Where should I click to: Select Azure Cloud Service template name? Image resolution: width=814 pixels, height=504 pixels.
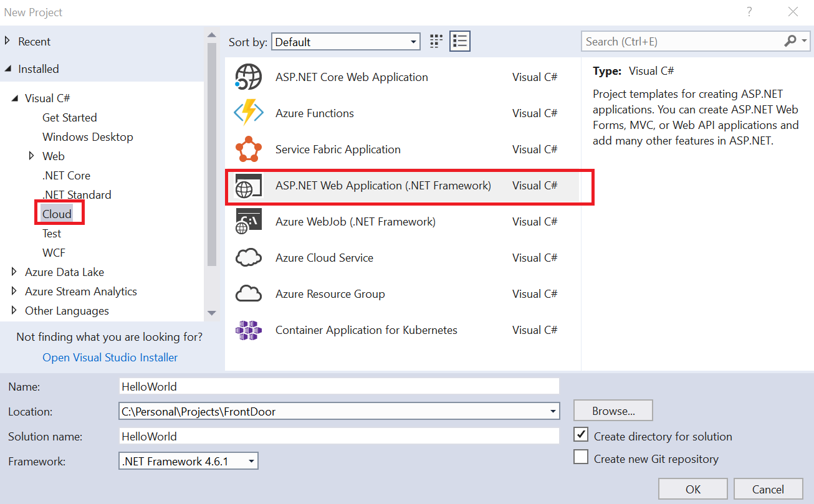(x=324, y=258)
